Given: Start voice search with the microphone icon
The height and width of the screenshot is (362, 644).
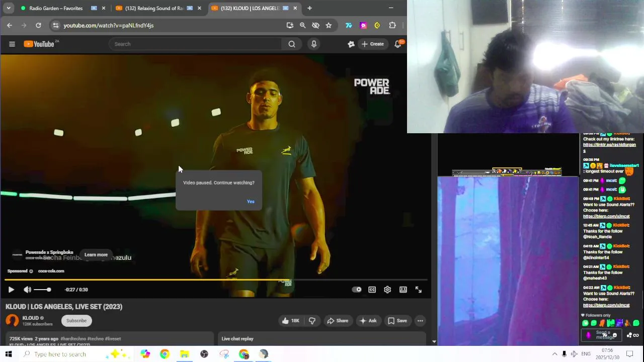Looking at the screenshot, I should point(314,44).
